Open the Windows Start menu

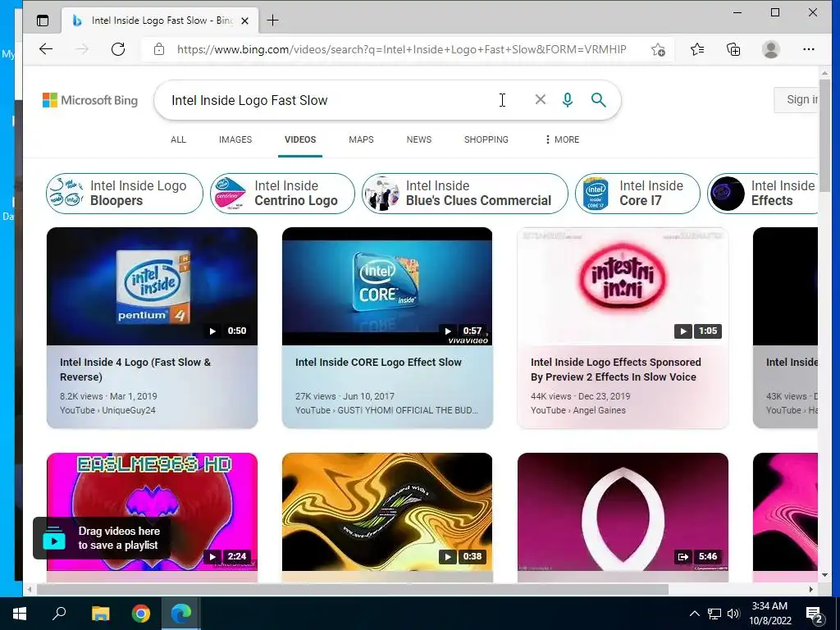tap(20, 614)
